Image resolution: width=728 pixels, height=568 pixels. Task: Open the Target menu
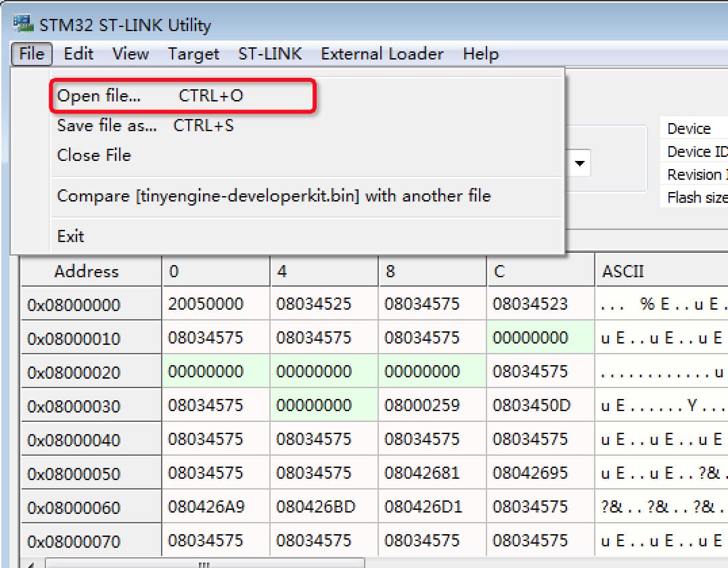point(193,54)
